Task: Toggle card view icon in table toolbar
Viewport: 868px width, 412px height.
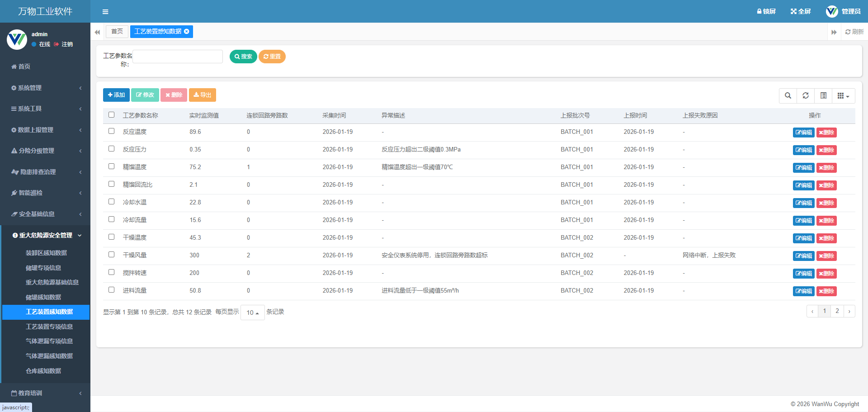Action: pos(823,96)
